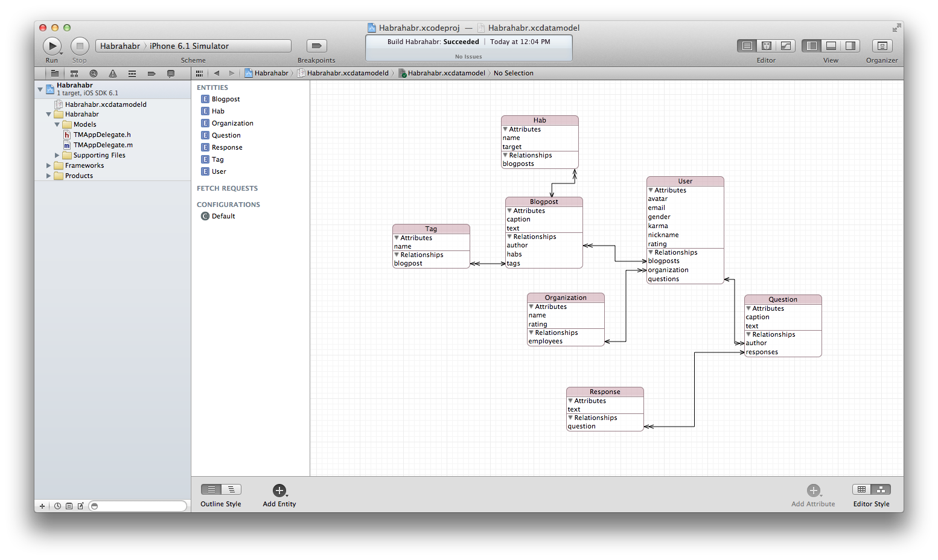Click the Add Attribute button

coord(814,491)
